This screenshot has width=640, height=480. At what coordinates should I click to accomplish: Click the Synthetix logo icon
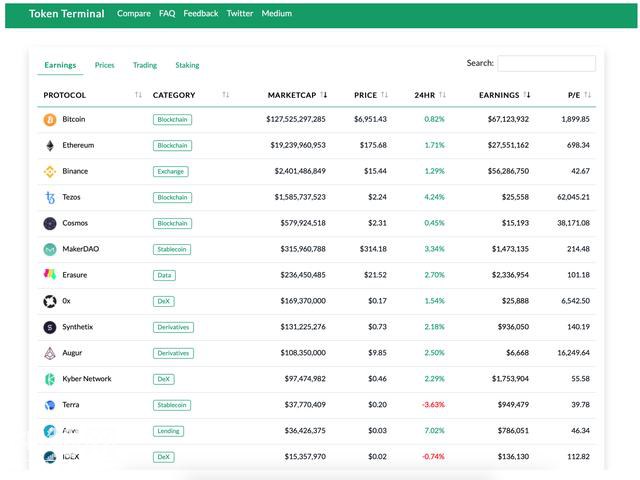click(50, 327)
